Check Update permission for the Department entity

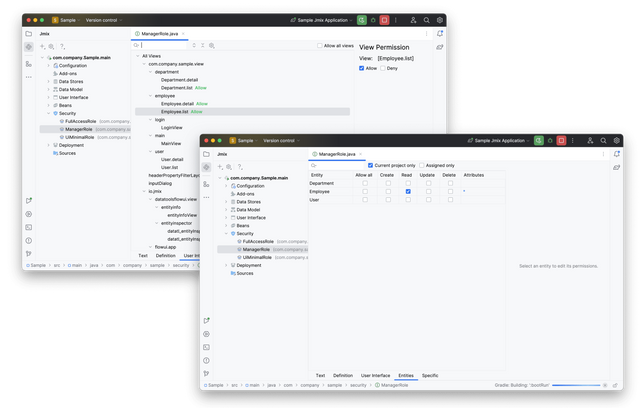point(428,183)
